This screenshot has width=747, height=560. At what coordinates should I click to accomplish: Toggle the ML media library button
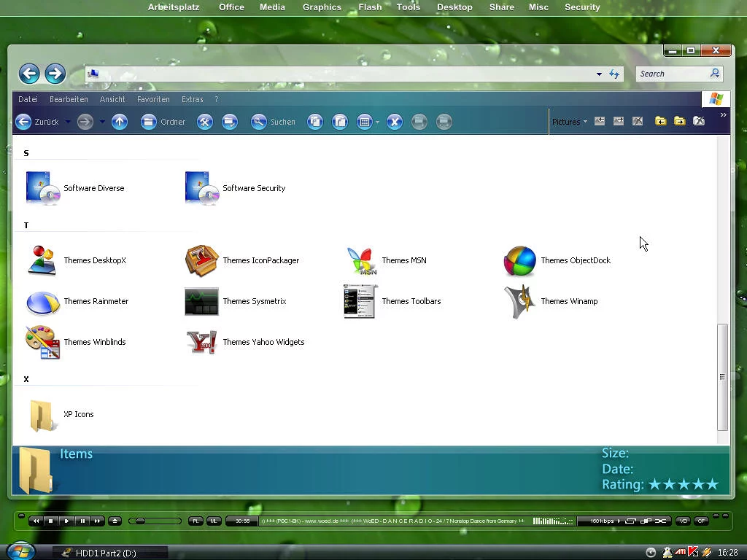(x=214, y=521)
